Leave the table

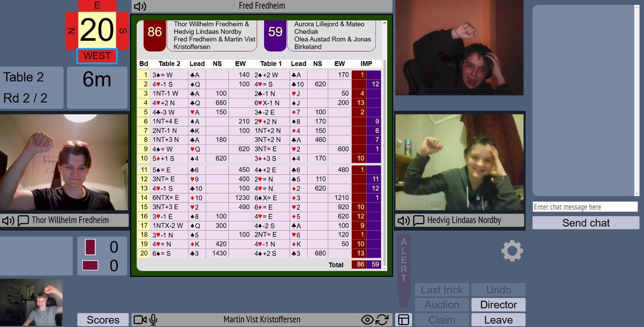tap(498, 320)
